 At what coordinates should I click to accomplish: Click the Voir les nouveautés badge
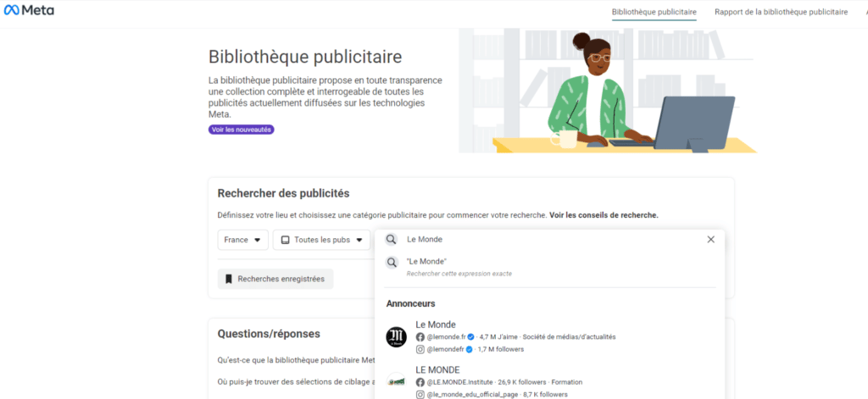pyautogui.click(x=242, y=130)
